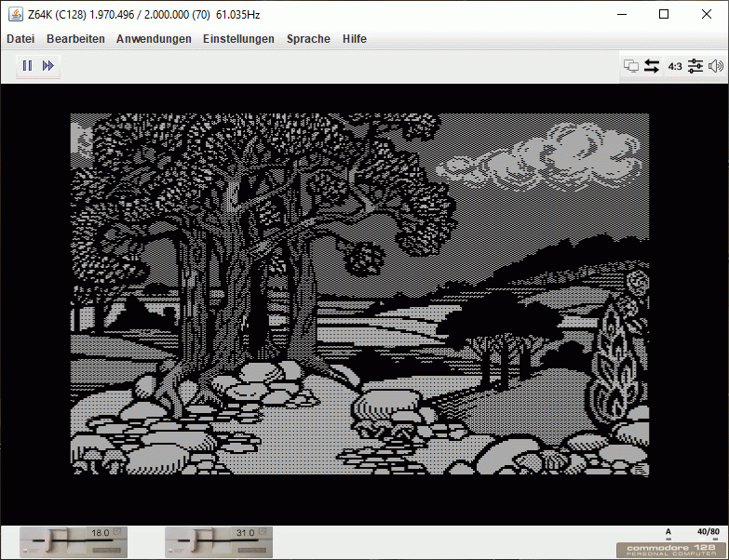Click the emulated C128 screen picture
The width and height of the screenshot is (729, 560).
click(360, 294)
